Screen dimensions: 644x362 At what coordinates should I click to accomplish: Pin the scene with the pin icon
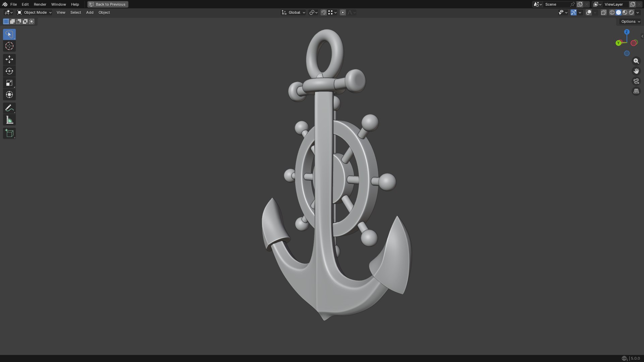tap(573, 4)
